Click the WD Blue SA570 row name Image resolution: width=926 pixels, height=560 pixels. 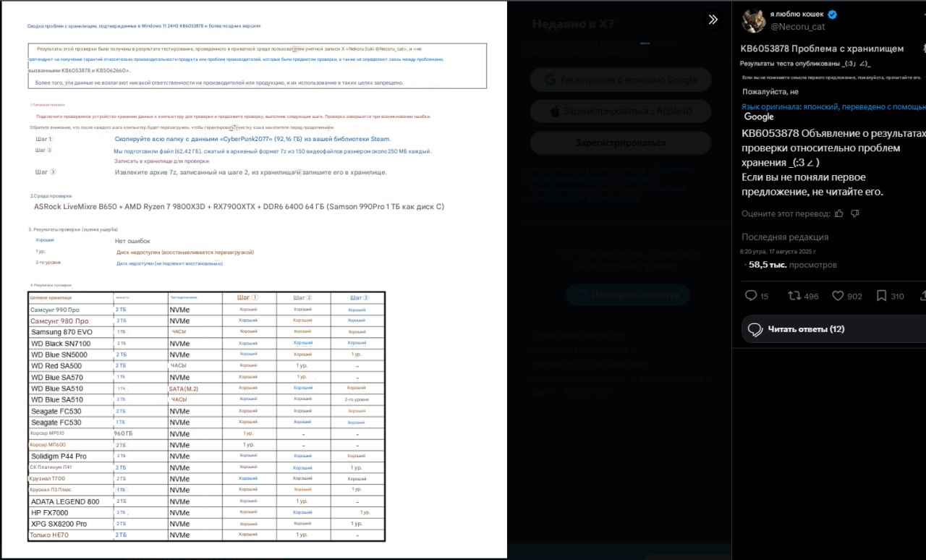click(x=57, y=377)
